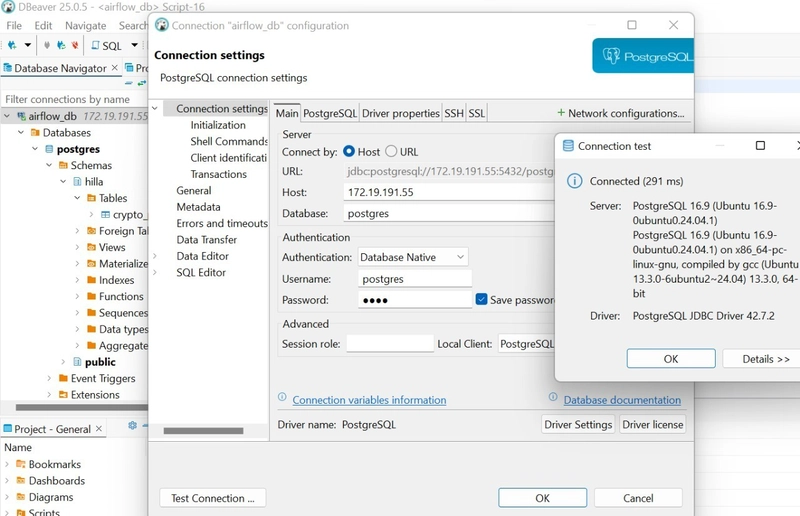Click info icon beside Connection variables information
The height and width of the screenshot is (516, 800).
tap(282, 397)
